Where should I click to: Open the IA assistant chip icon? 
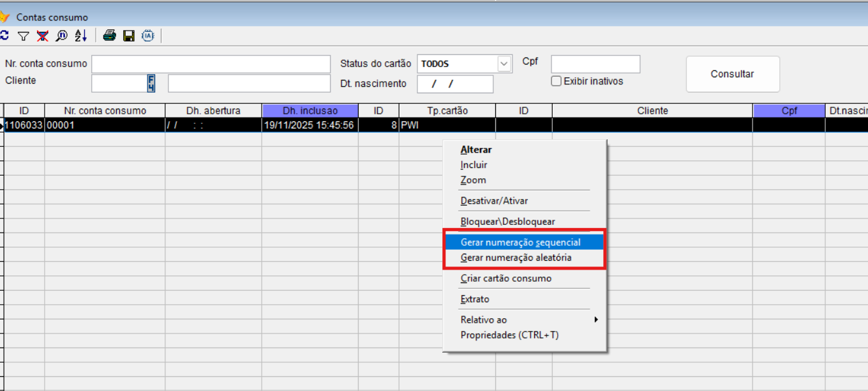pos(148,36)
